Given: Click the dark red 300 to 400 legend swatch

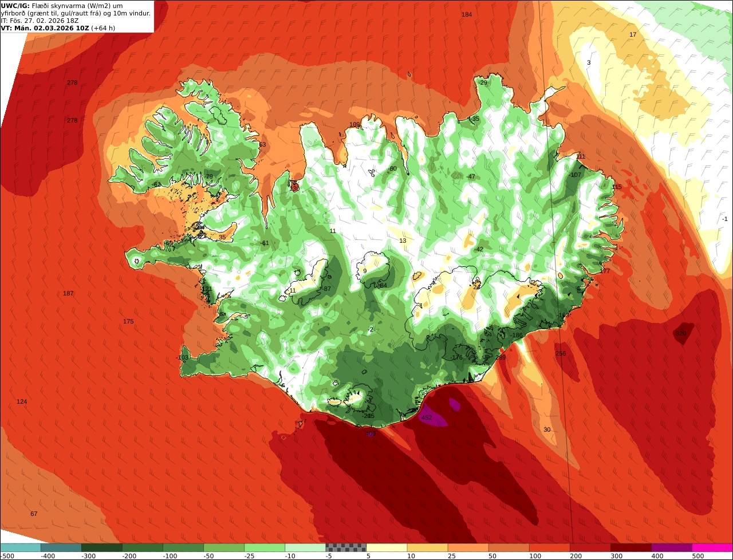Looking at the screenshot, I should (x=631, y=547).
